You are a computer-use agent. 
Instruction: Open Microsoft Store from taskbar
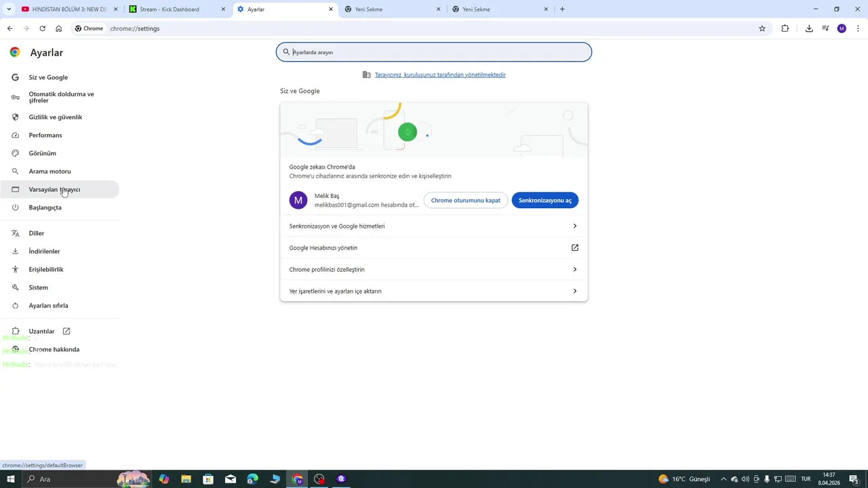pyautogui.click(x=208, y=479)
